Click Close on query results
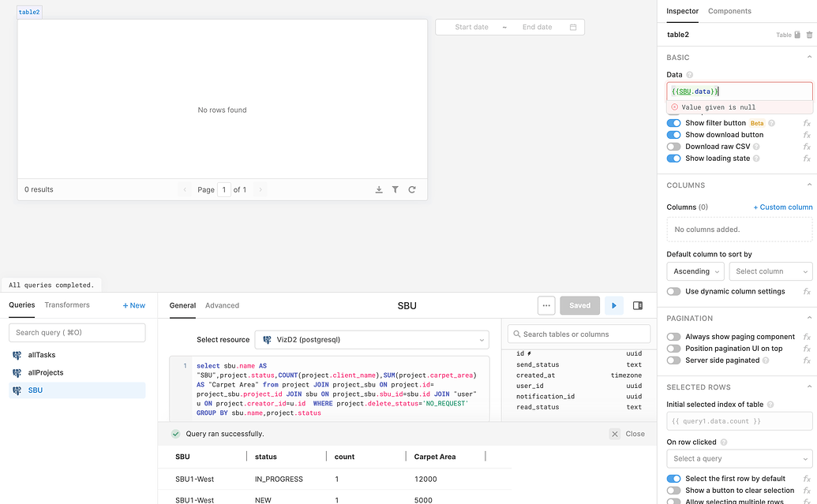This screenshot has height=504, width=817. [x=635, y=434]
